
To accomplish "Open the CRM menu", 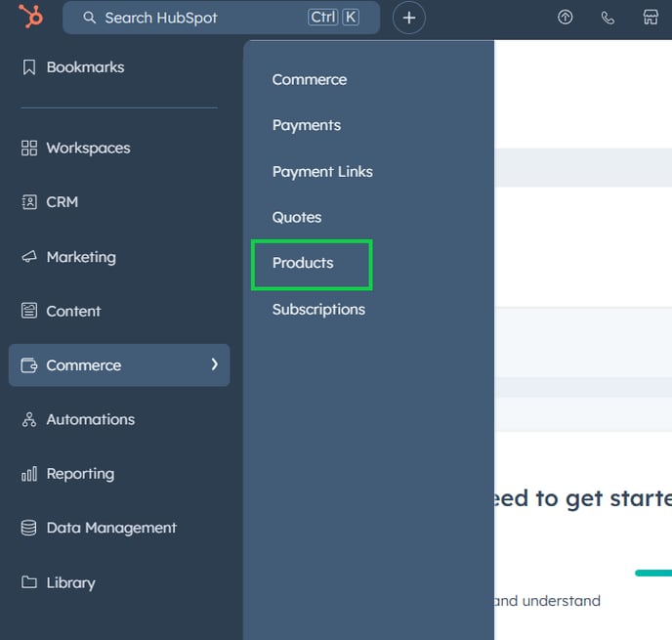I will pyautogui.click(x=63, y=202).
